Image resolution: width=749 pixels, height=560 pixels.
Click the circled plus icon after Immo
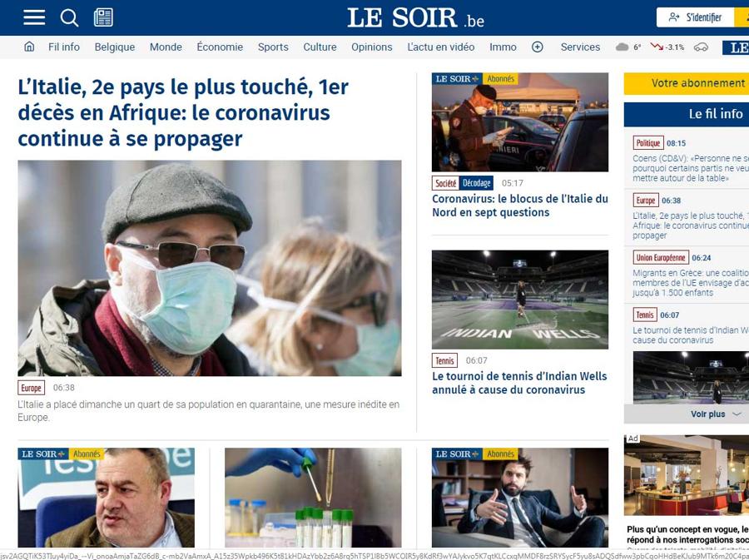coord(538,47)
